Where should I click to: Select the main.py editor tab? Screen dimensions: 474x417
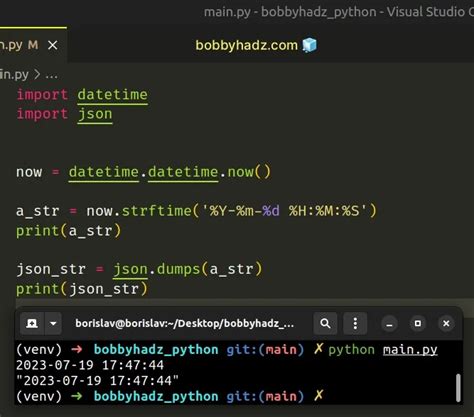click(33, 45)
